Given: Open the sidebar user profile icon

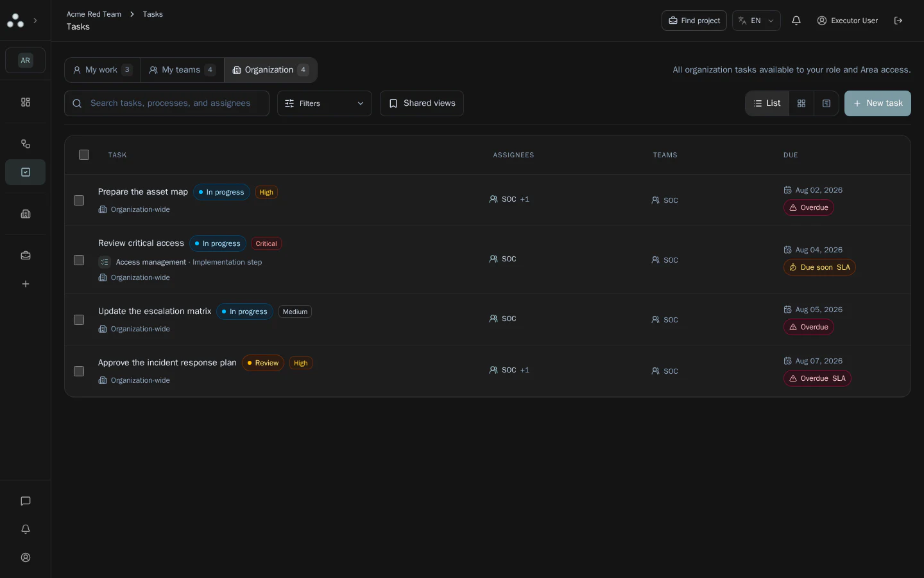Looking at the screenshot, I should pyautogui.click(x=26, y=557).
